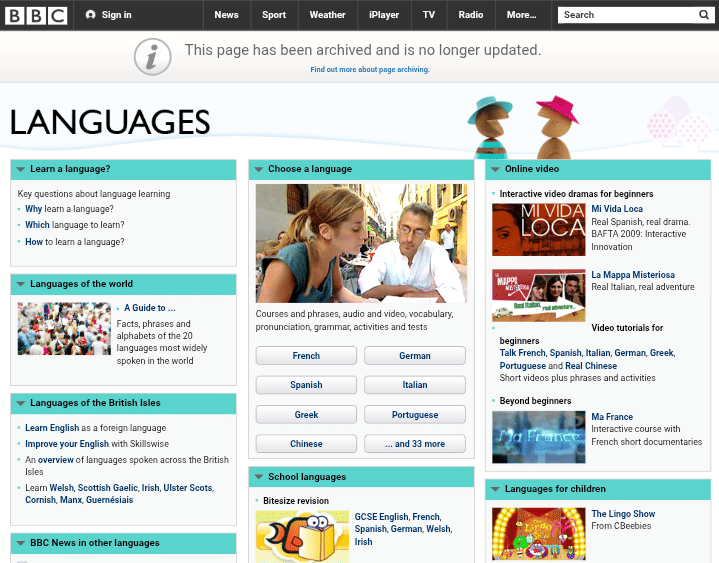Click the BBC logo
This screenshot has width=719, height=563.
(x=36, y=15)
